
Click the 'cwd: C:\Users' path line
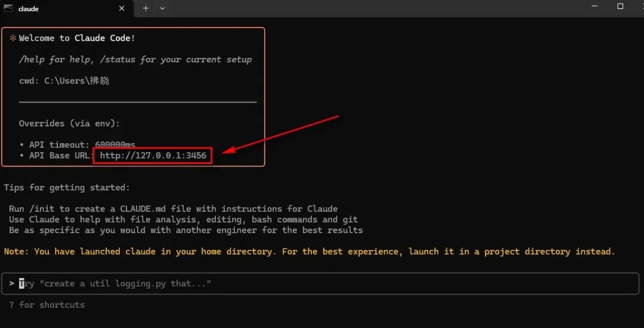pos(64,81)
